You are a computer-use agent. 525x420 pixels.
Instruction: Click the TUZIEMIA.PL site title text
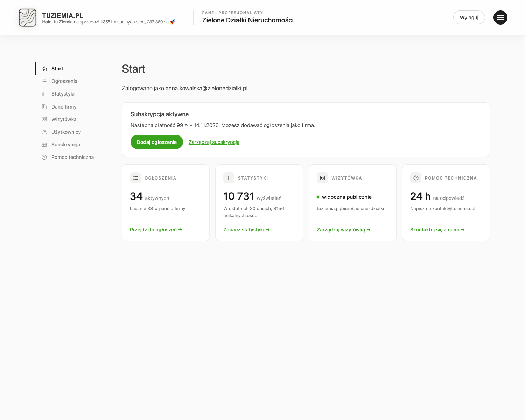tap(63, 15)
